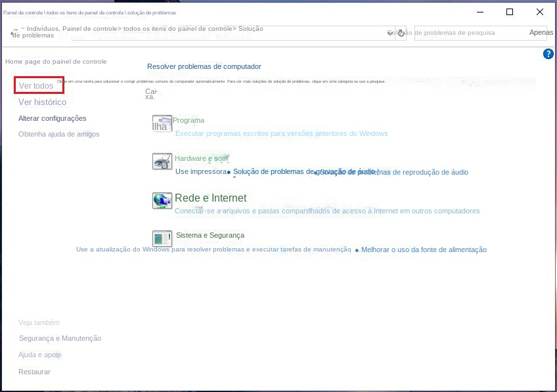Maximize the troubleshooting window
This screenshot has width=557, height=392.
point(510,12)
